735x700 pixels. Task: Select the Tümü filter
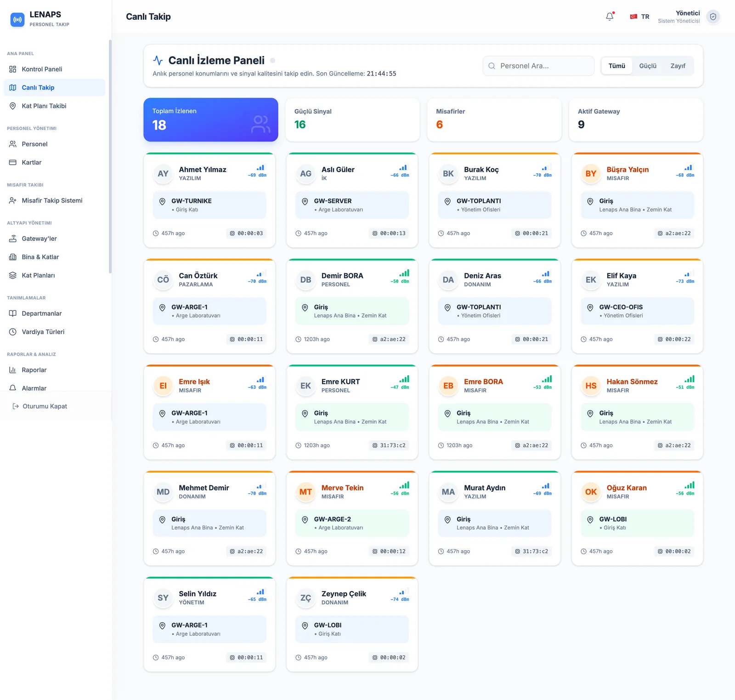(617, 66)
